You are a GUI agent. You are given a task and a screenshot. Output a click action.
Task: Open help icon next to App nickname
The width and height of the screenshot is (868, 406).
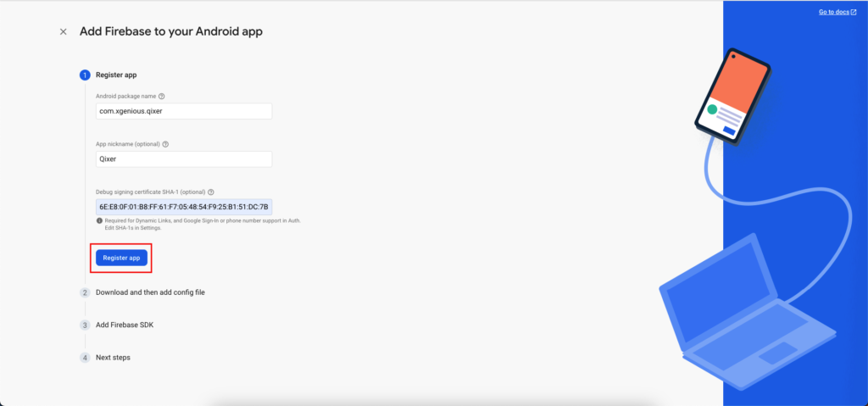(165, 144)
